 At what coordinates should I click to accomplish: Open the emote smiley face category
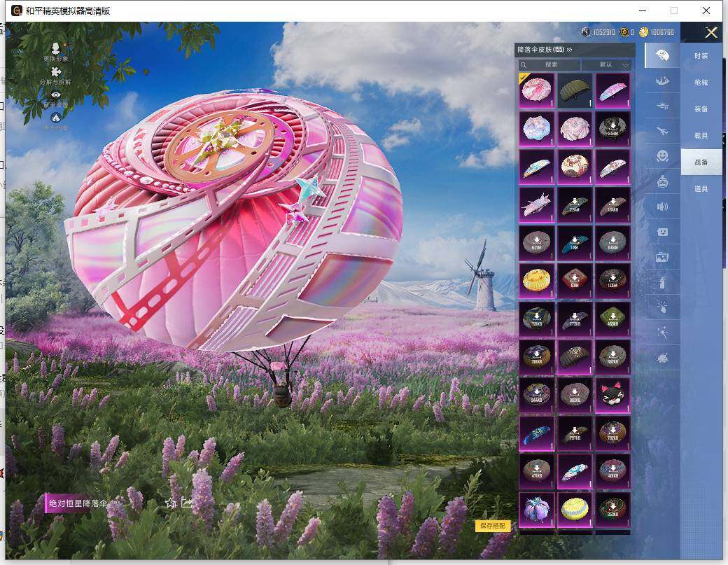click(662, 156)
